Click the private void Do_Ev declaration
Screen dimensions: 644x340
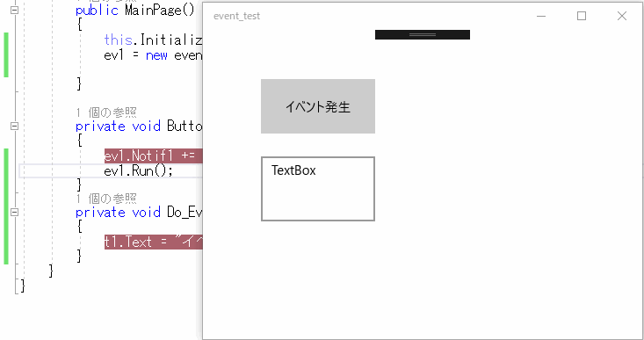click(x=139, y=213)
